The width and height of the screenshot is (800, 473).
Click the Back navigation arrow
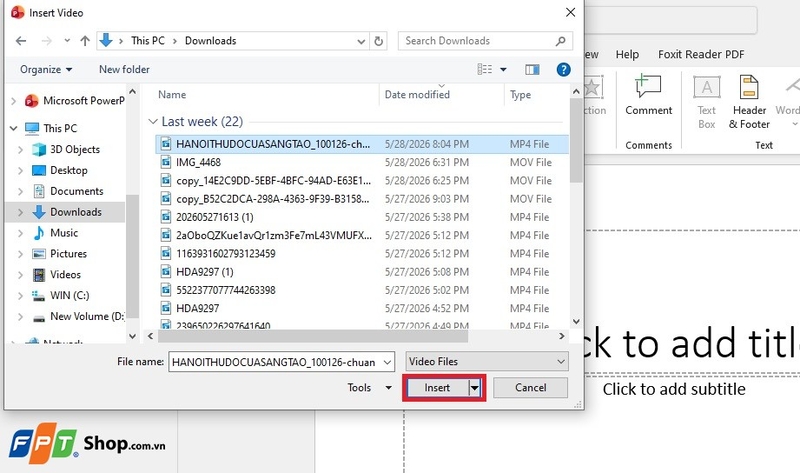click(21, 41)
